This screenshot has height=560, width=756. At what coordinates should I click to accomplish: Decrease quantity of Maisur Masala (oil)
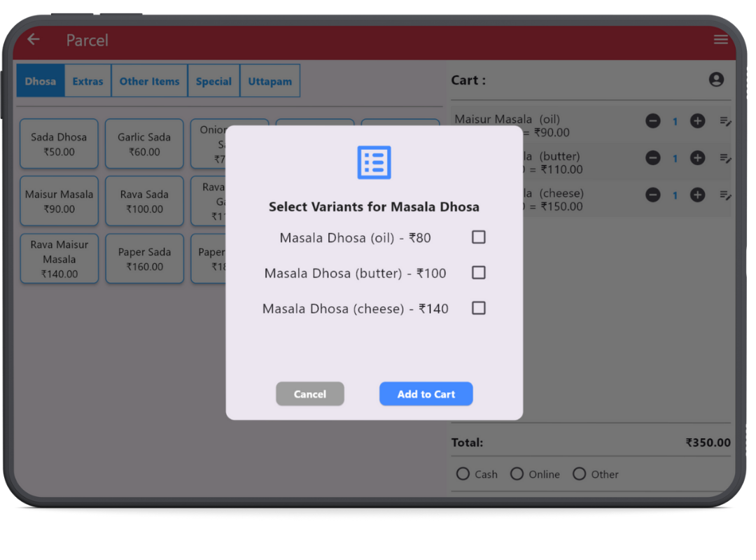pos(653,121)
